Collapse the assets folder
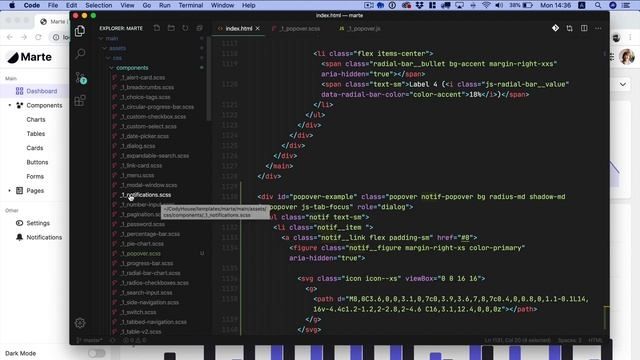 tap(104, 48)
